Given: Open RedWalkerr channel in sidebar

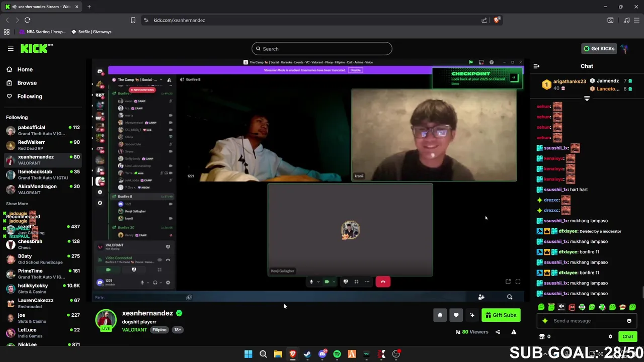Looking at the screenshot, I should coord(42,145).
